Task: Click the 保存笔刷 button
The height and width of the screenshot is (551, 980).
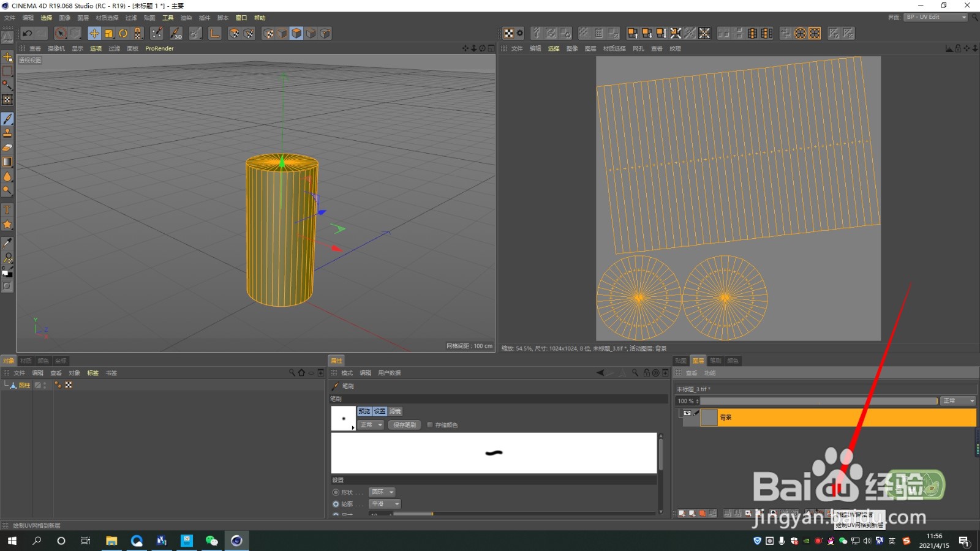Action: 404,424
